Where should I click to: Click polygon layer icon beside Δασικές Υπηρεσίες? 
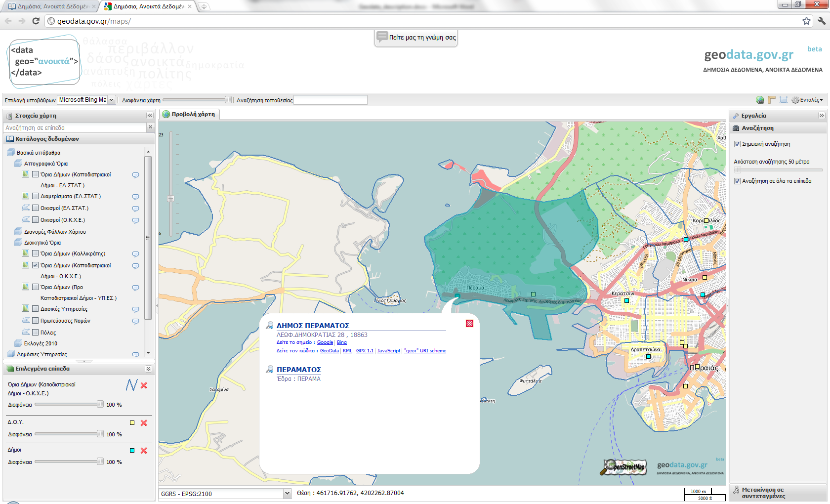26,309
